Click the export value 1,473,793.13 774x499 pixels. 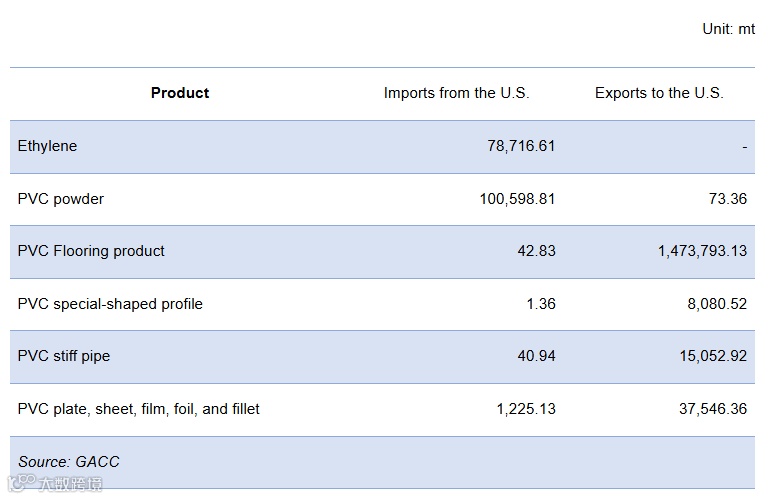[x=702, y=251]
